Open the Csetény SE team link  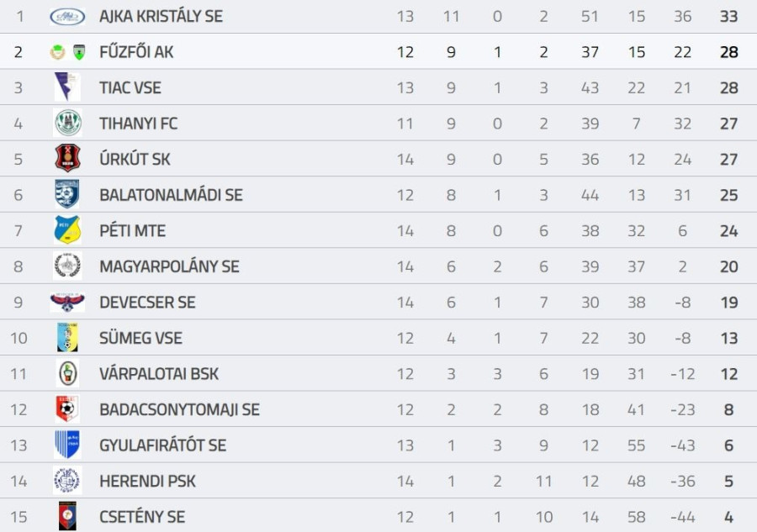pyautogui.click(x=142, y=516)
